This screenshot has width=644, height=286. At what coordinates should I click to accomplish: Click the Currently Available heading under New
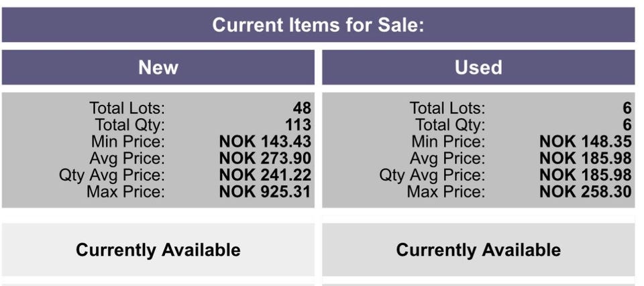pyautogui.click(x=158, y=250)
